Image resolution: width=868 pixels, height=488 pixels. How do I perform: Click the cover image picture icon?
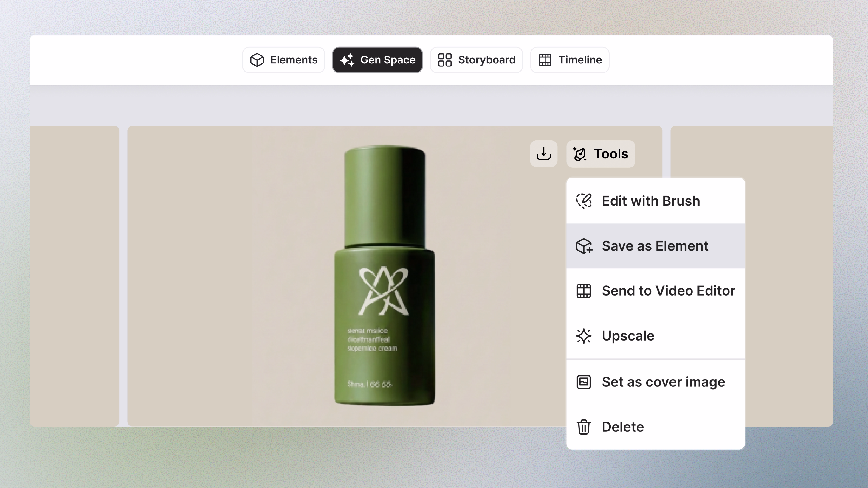pos(584,382)
